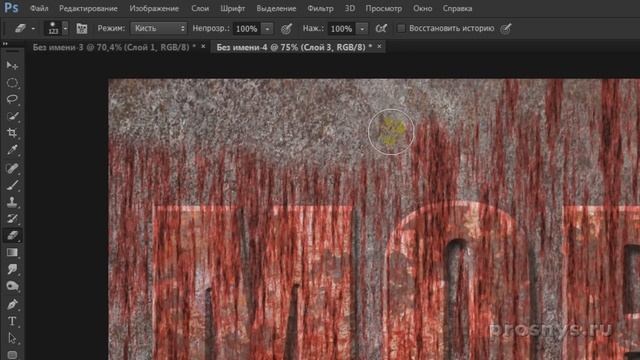Select the Sponge tool
This screenshot has width=640, height=360.
click(12, 286)
